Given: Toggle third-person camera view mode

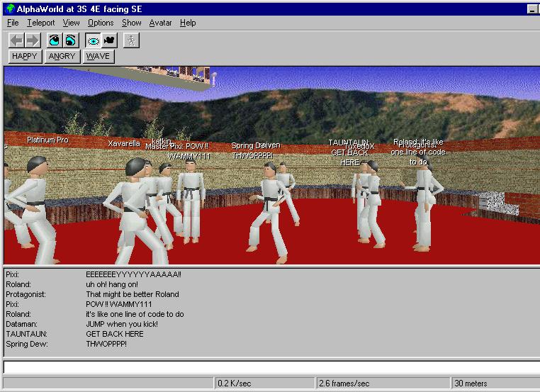Looking at the screenshot, I should pyautogui.click(x=108, y=40).
